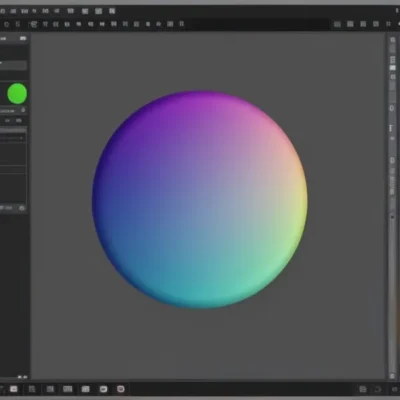
Task: Click the small circle icon in second toolbar row
Action: (6, 24)
